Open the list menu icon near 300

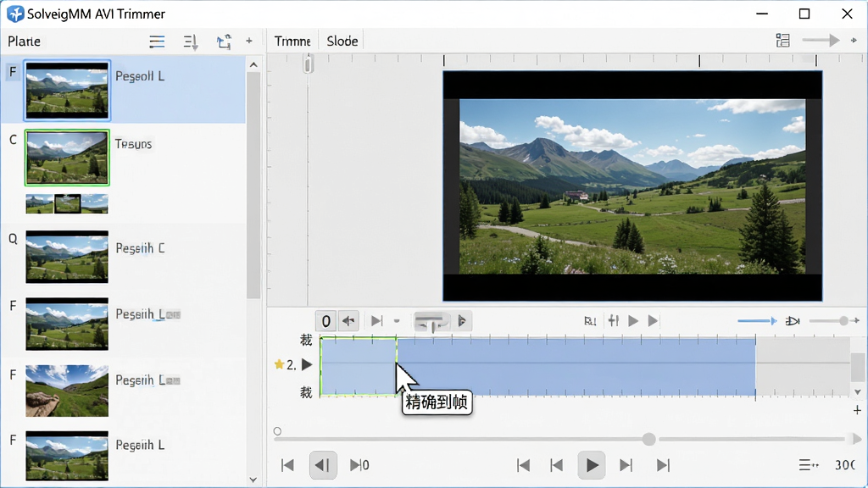click(x=809, y=465)
